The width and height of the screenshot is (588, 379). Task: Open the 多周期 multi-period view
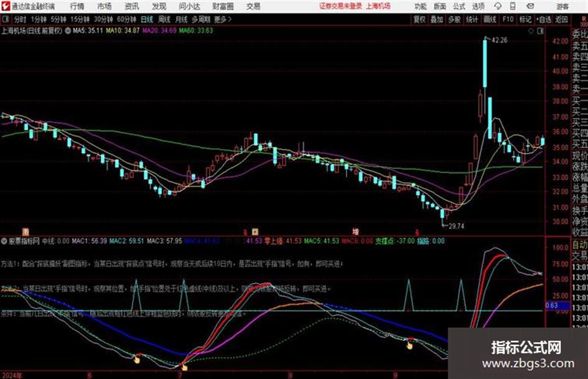pos(201,19)
